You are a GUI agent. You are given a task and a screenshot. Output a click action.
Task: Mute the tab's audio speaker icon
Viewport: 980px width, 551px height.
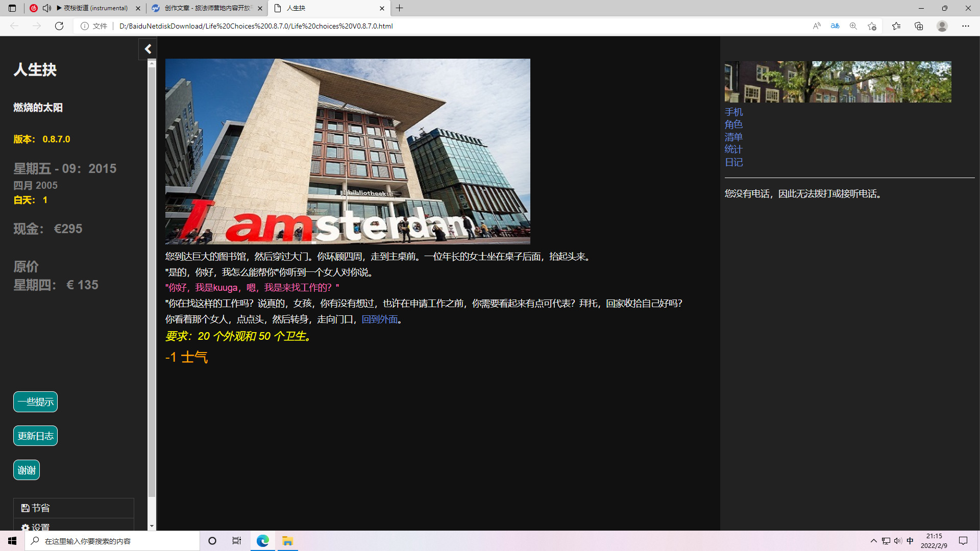pos(47,8)
